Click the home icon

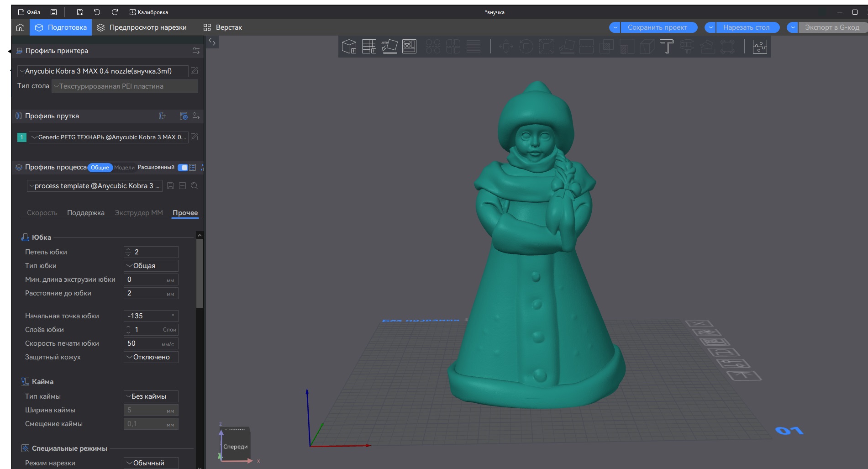pos(20,27)
